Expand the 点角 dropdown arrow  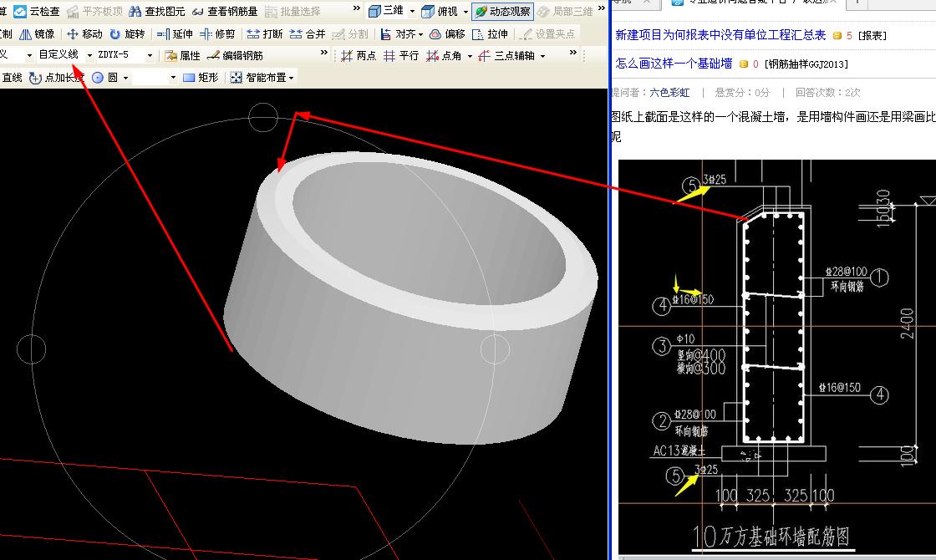click(x=470, y=56)
